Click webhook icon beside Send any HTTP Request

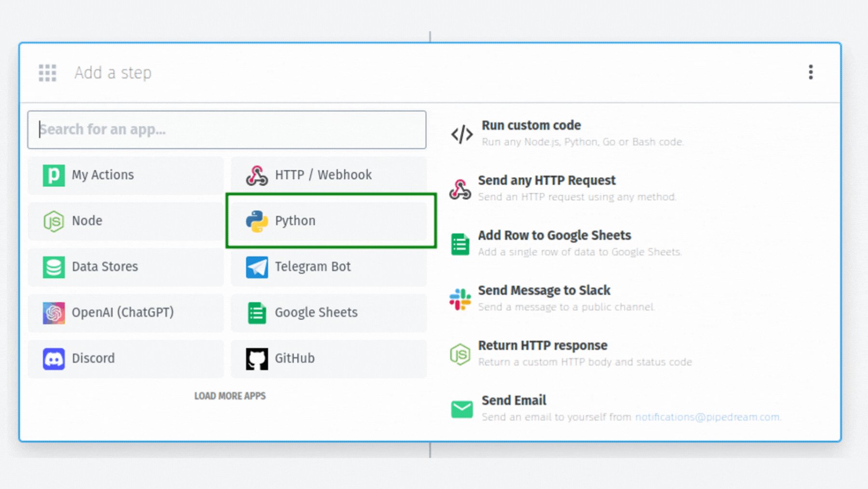pos(460,189)
